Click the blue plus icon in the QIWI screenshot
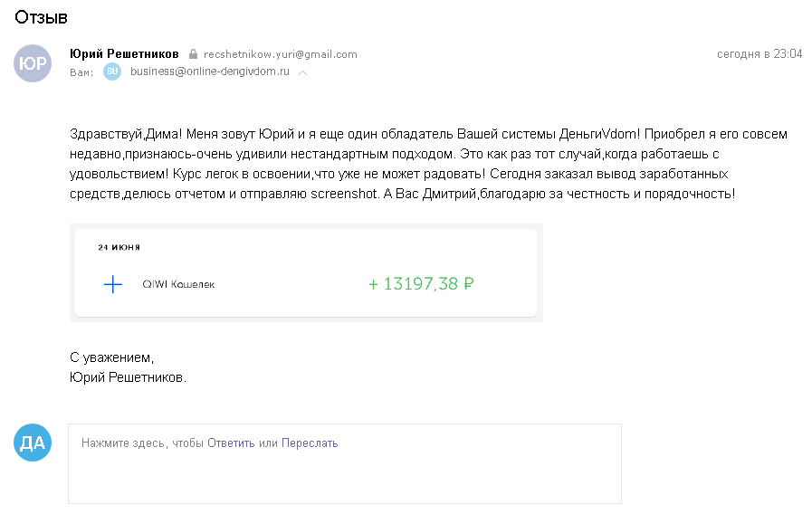Screen dimensions: 812x514 [x=113, y=284]
